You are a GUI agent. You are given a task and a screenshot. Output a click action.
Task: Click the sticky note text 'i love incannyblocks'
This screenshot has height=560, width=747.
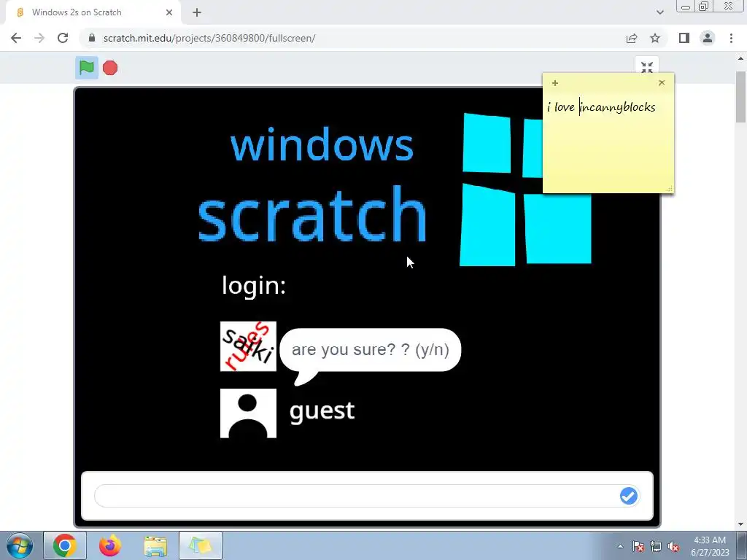pos(601,107)
